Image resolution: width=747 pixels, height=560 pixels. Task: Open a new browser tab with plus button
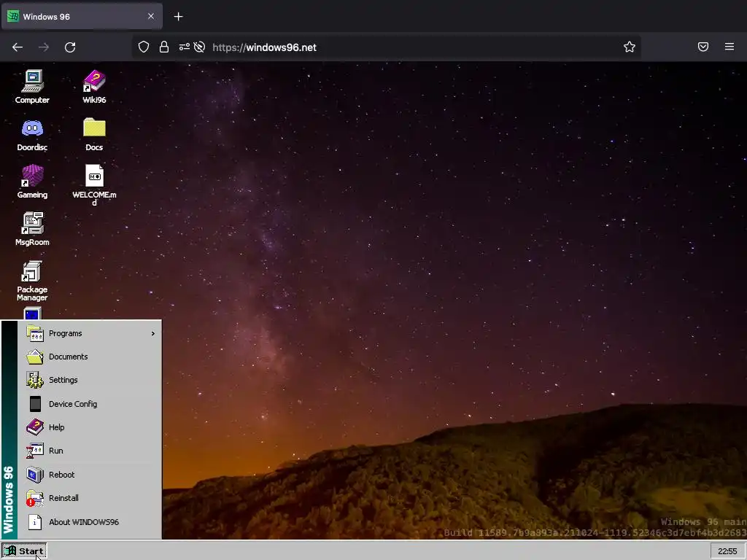[178, 17]
